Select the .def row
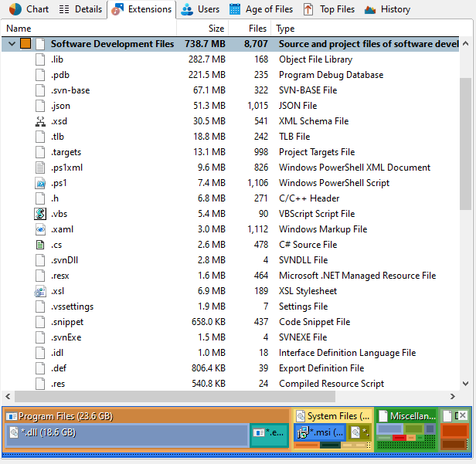476x464 pixels. [x=230, y=368]
